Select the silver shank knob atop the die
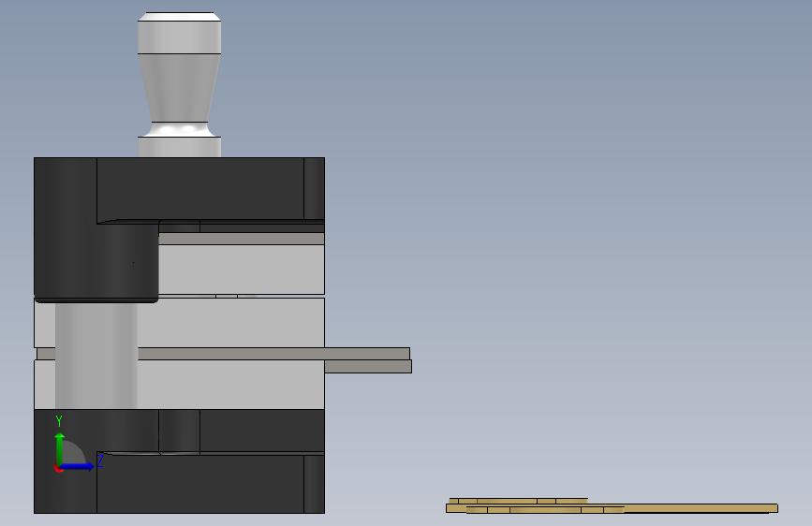This screenshot has width=812, height=526. [x=179, y=84]
